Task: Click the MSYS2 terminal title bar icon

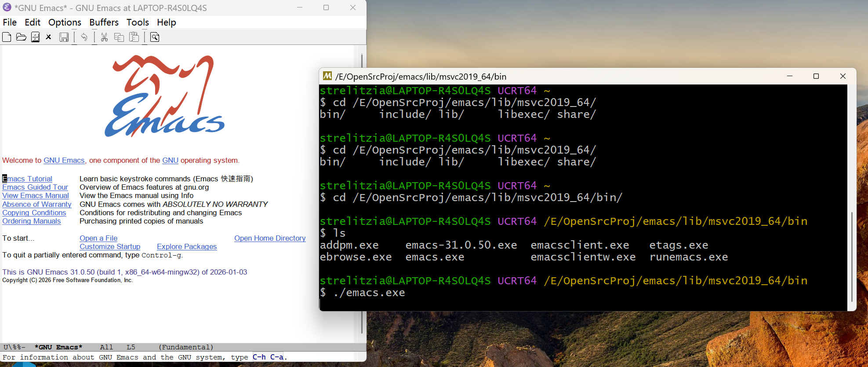Action: tap(327, 76)
